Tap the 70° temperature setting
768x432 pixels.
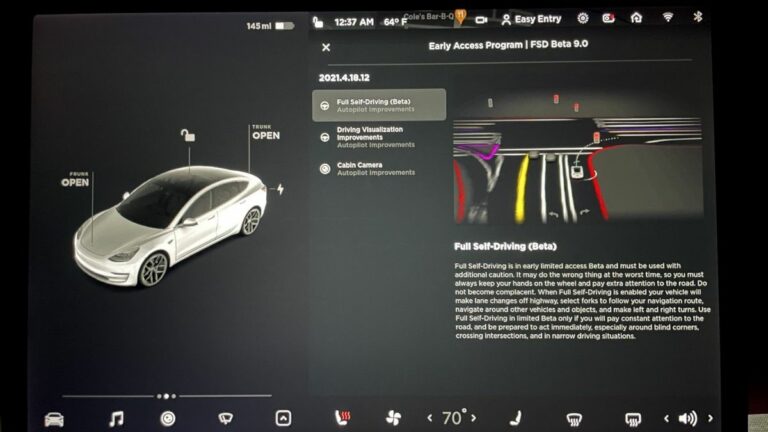[x=454, y=418]
